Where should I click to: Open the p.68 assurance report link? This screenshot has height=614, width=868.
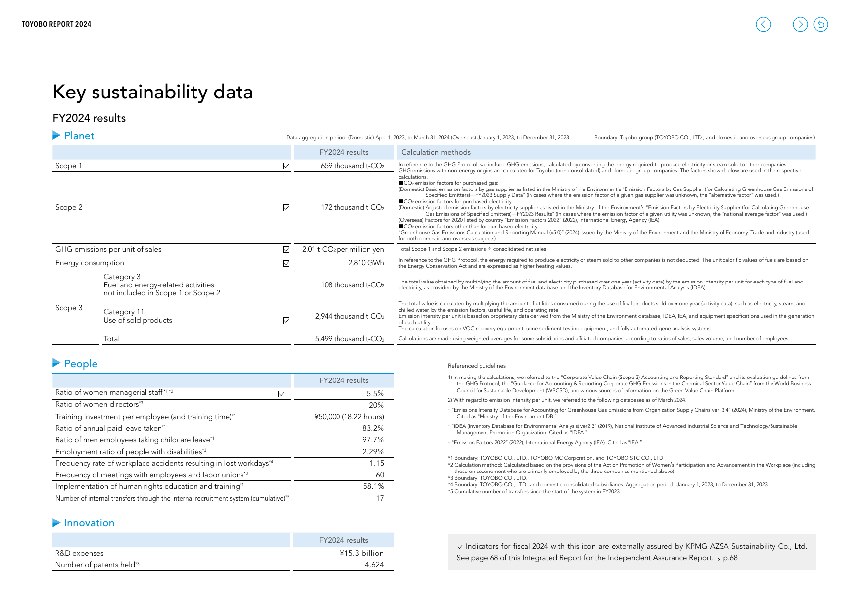click(x=727, y=558)
